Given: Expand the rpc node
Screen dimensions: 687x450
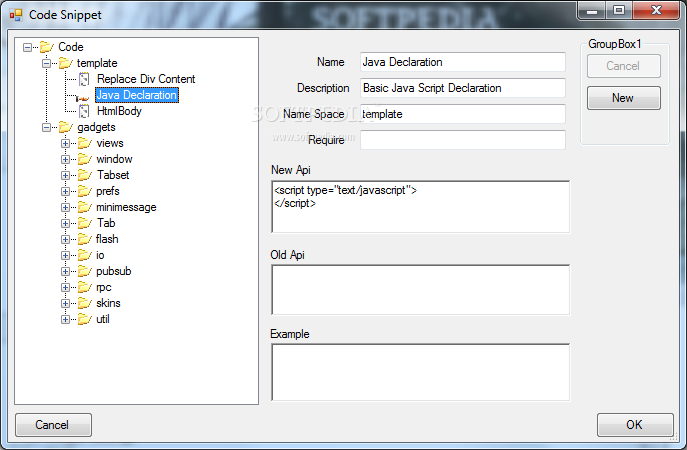Looking at the screenshot, I should click(65, 287).
